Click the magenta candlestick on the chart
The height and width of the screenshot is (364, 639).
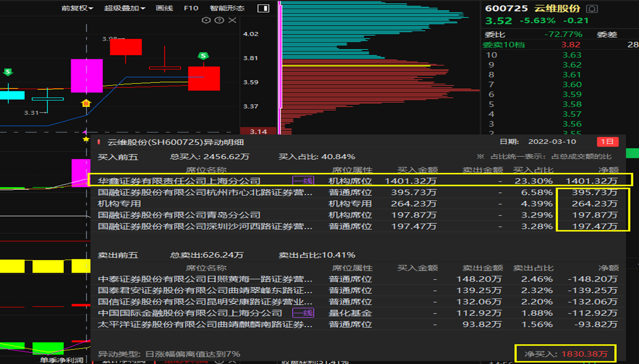pyautogui.click(x=87, y=76)
